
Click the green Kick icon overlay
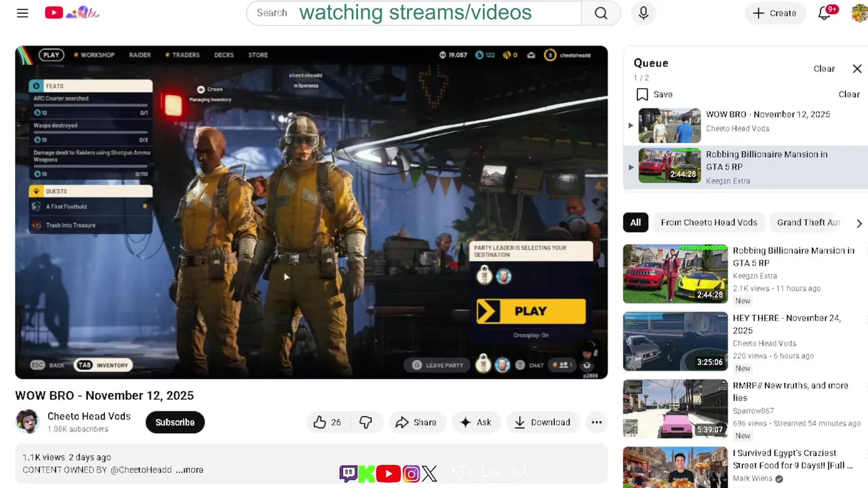pyautogui.click(x=367, y=473)
